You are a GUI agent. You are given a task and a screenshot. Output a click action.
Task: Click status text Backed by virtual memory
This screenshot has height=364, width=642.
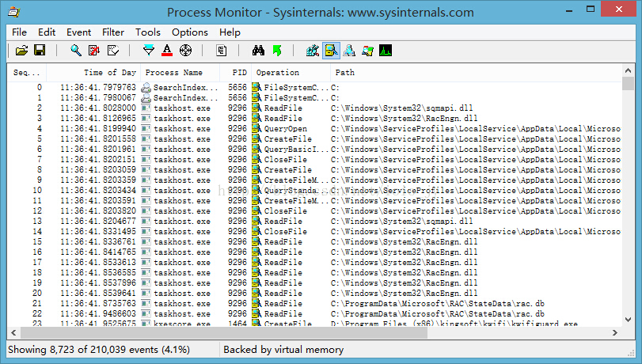click(x=283, y=350)
